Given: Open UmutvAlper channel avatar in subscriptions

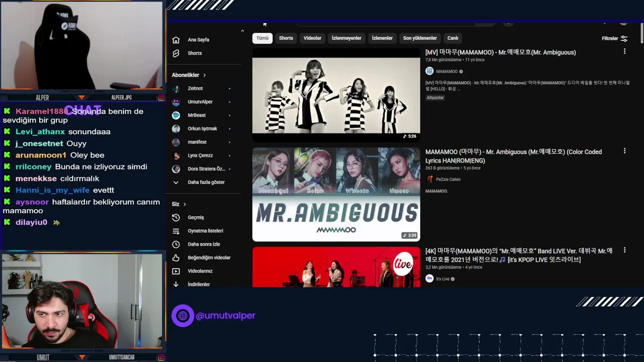Looking at the screenshot, I should tap(176, 102).
